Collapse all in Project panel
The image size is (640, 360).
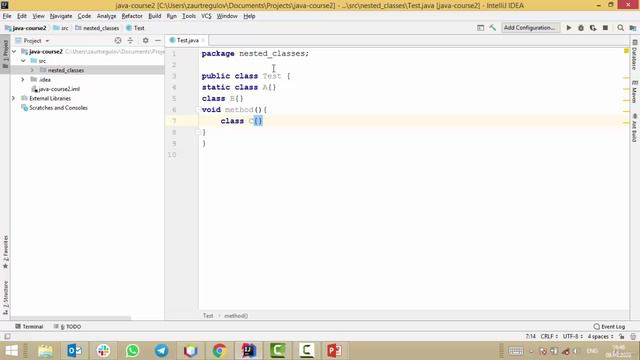click(x=130, y=40)
